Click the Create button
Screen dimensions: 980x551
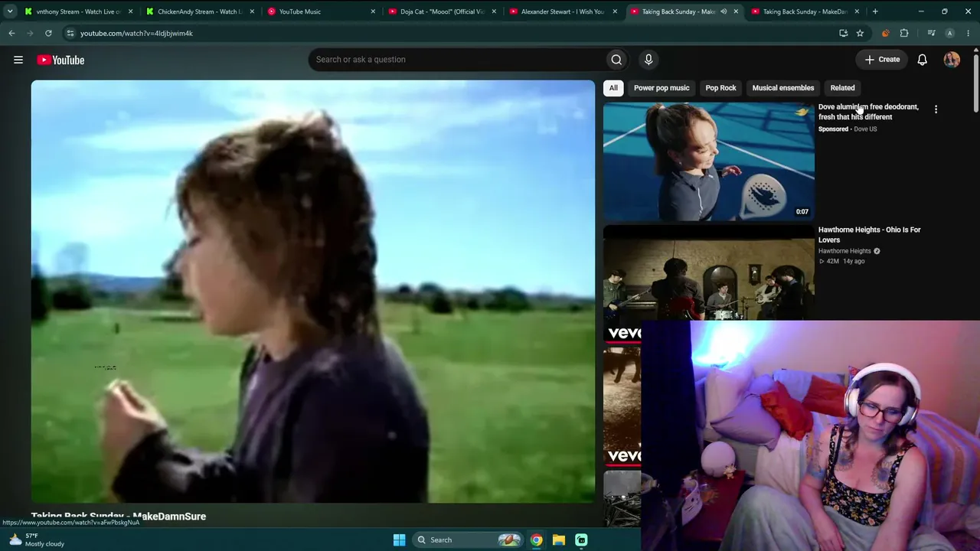882,60
